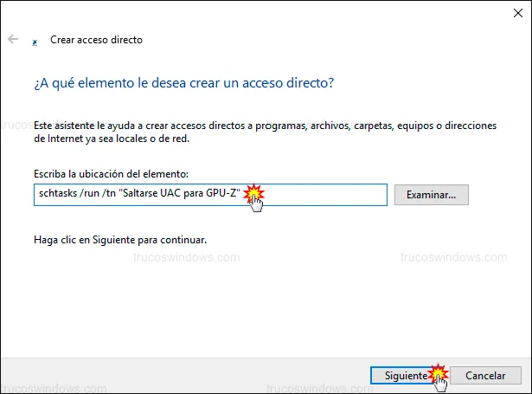Screen dimensions: 532x394
Task: Click the starburst marker on the Siguiente button
Action: (438, 372)
